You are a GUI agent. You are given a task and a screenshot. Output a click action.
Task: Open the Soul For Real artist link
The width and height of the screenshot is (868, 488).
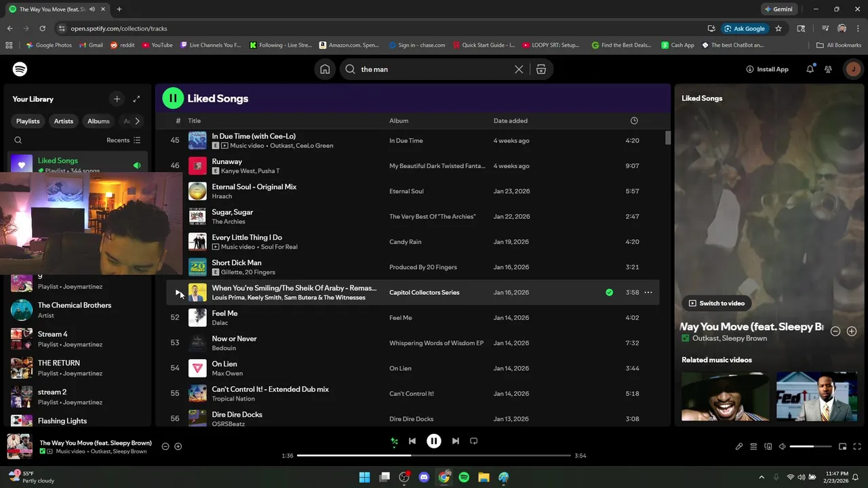click(x=279, y=247)
